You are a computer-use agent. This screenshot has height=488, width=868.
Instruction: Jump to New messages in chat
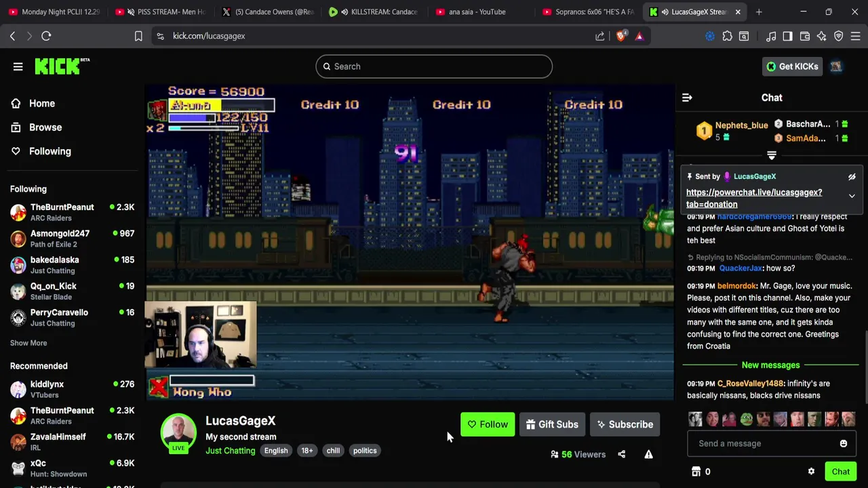tap(771, 365)
